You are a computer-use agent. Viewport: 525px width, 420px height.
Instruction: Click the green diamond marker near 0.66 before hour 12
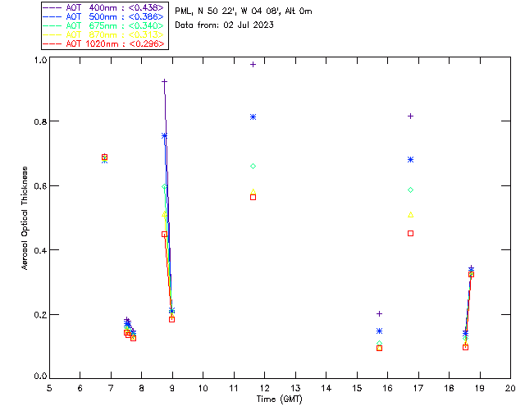tap(253, 167)
